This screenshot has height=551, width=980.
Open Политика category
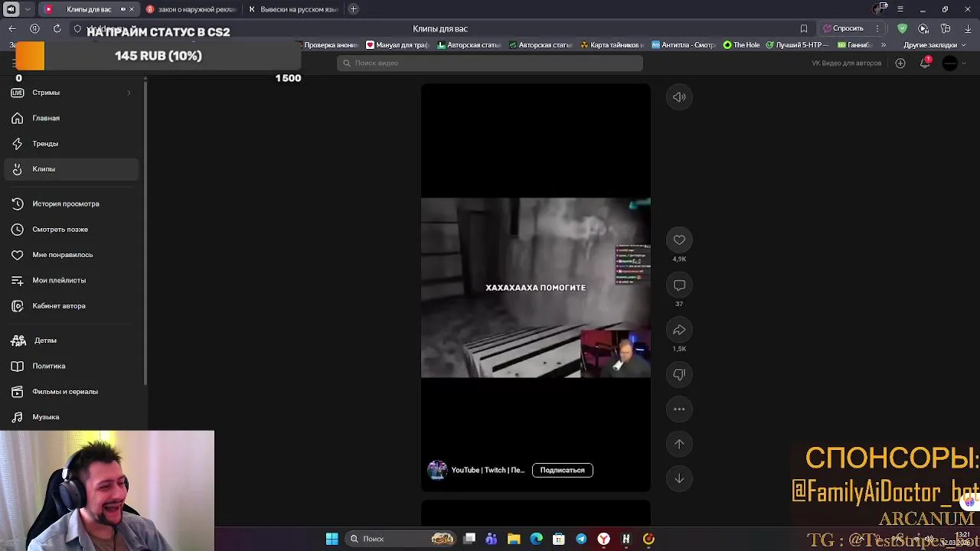pyautogui.click(x=71, y=366)
